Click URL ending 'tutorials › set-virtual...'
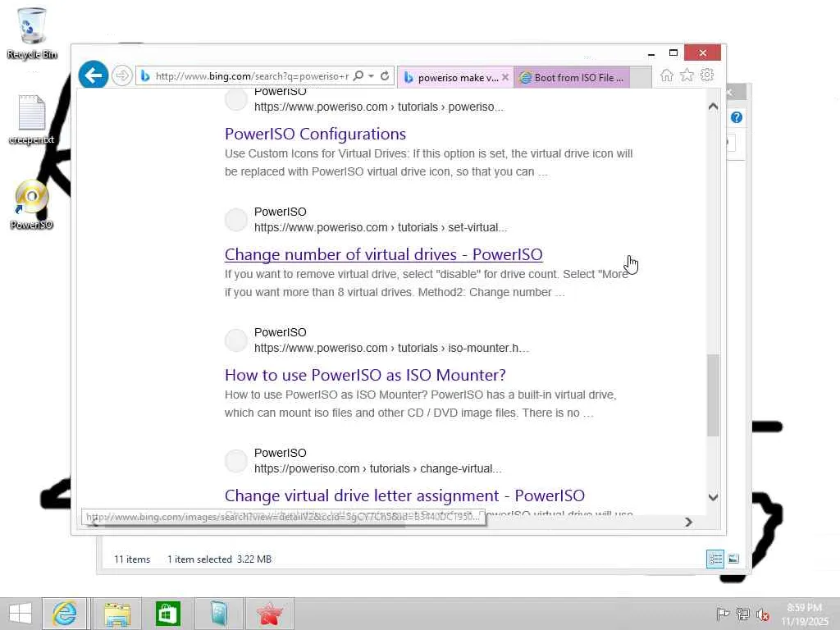This screenshot has height=630, width=840. 381,227
